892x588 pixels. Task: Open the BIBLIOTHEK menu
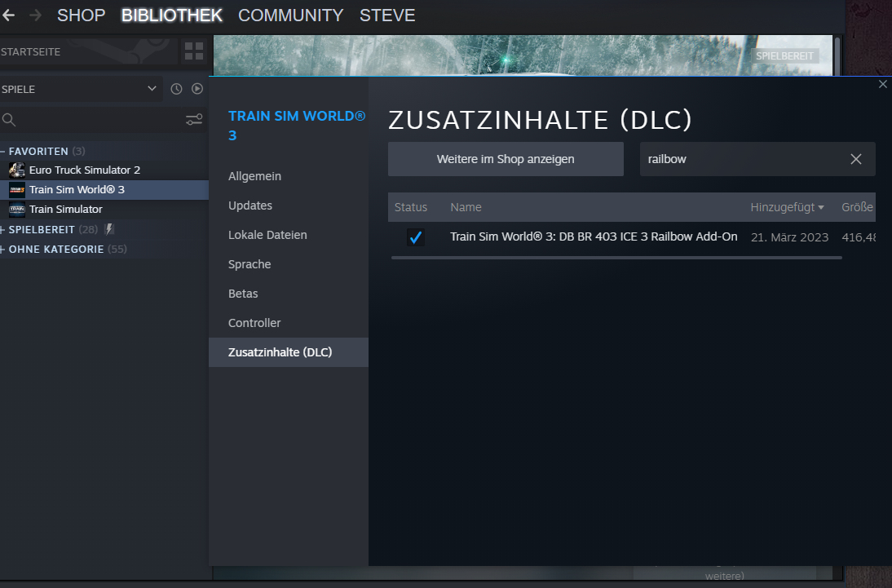[x=172, y=15]
